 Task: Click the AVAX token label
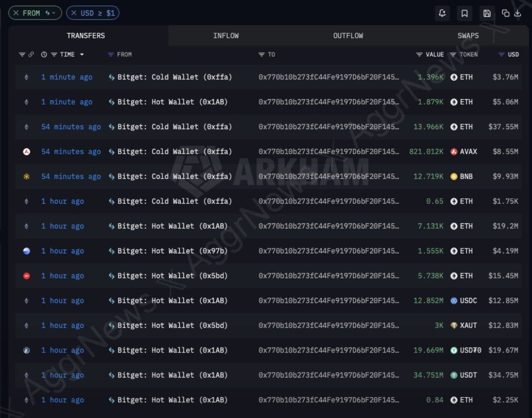point(468,151)
